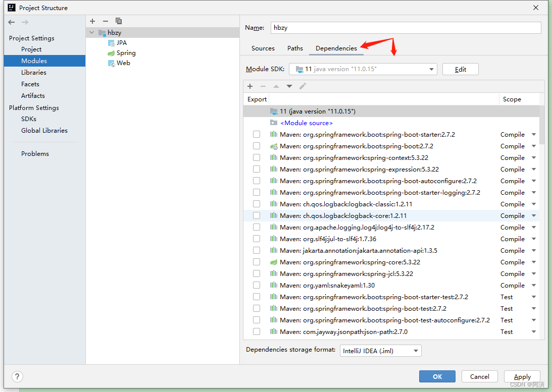This screenshot has height=392, width=552.
Task: Tick export checkbox for spring-boot-starter:2.7.2
Action: pos(257,134)
